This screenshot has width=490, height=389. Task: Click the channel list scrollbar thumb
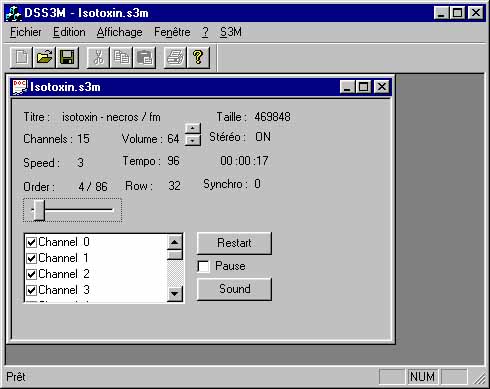pyautogui.click(x=175, y=255)
